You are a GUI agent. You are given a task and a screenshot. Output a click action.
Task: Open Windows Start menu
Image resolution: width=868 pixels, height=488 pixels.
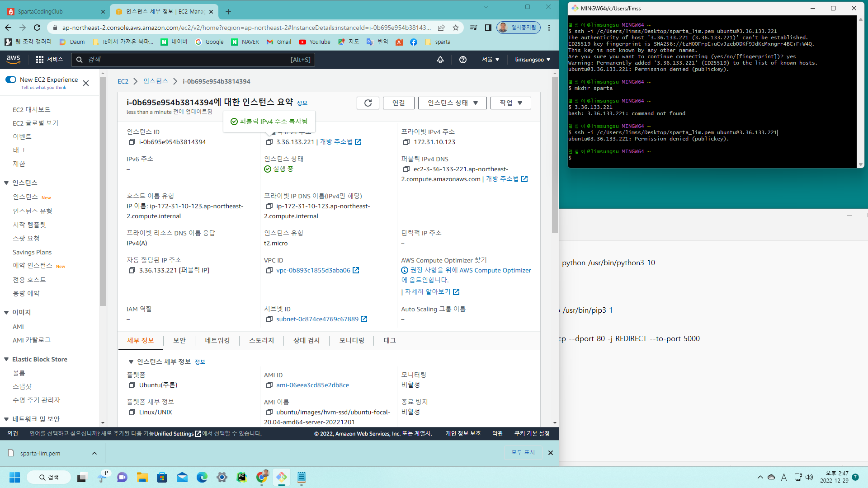14,477
